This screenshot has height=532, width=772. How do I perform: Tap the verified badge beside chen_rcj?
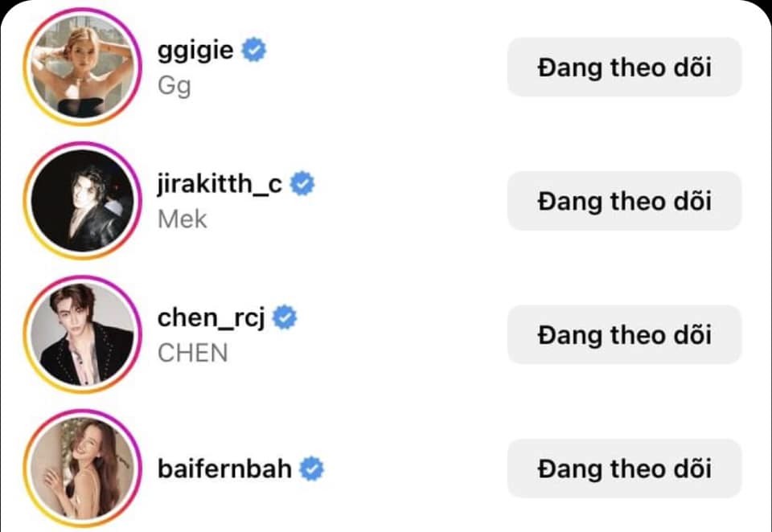(285, 318)
